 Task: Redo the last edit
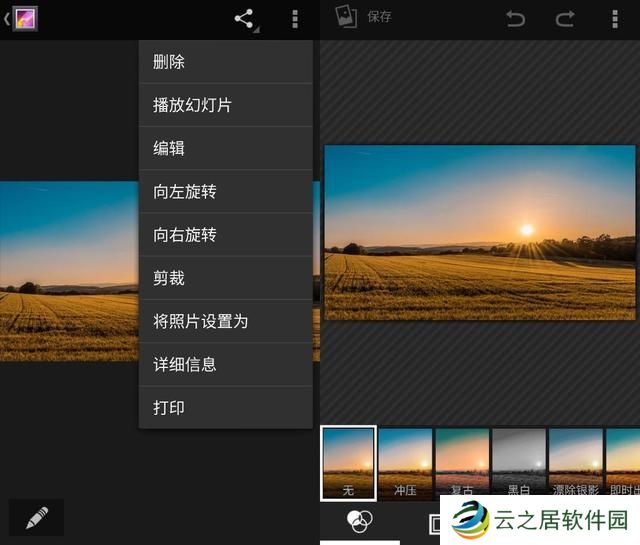pos(565,19)
